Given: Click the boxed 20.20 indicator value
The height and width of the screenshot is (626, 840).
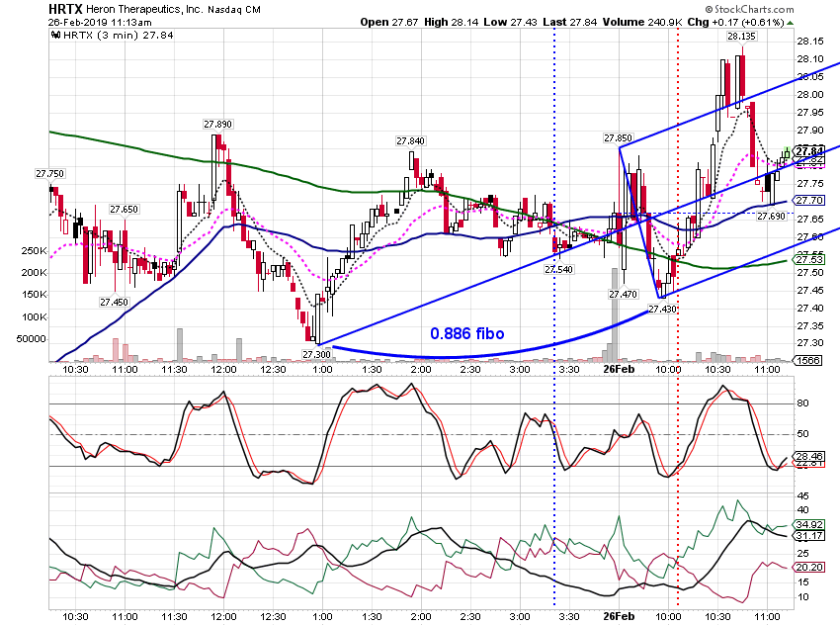Looking at the screenshot, I should [809, 567].
